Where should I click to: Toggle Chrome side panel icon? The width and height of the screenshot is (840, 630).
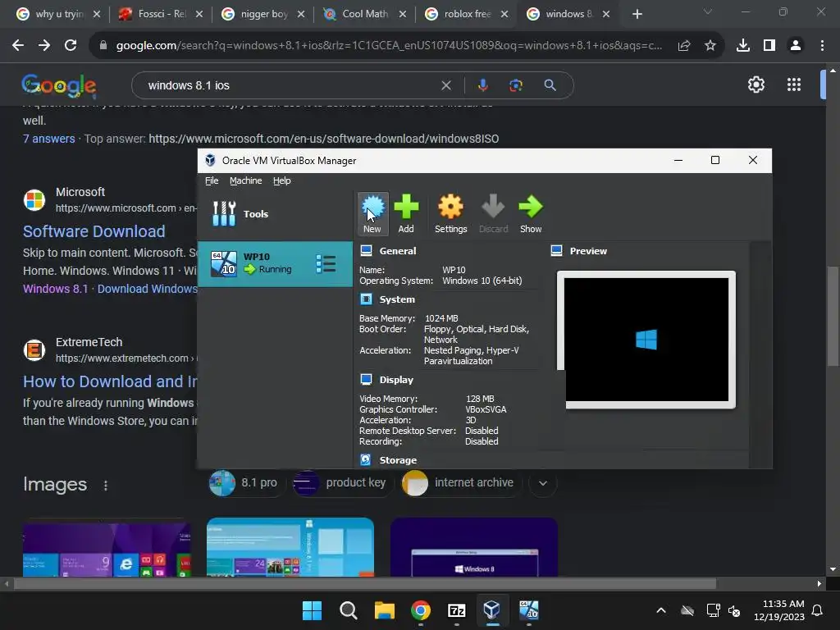[x=769, y=46]
